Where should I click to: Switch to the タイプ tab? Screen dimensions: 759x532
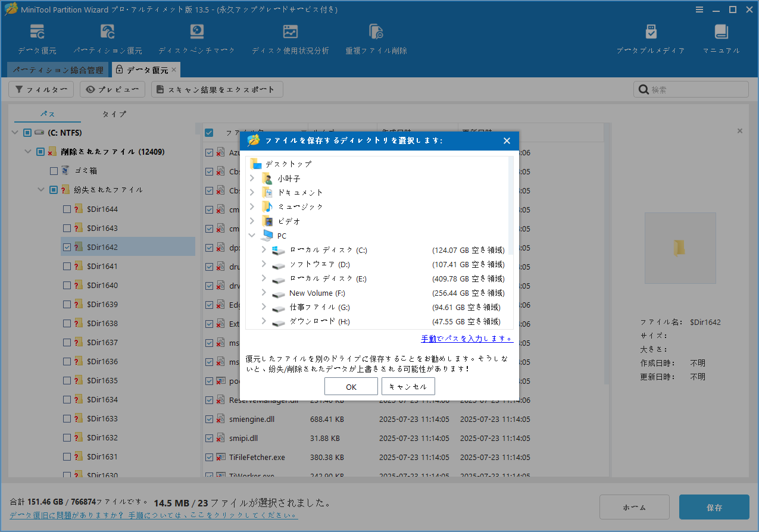coord(114,114)
